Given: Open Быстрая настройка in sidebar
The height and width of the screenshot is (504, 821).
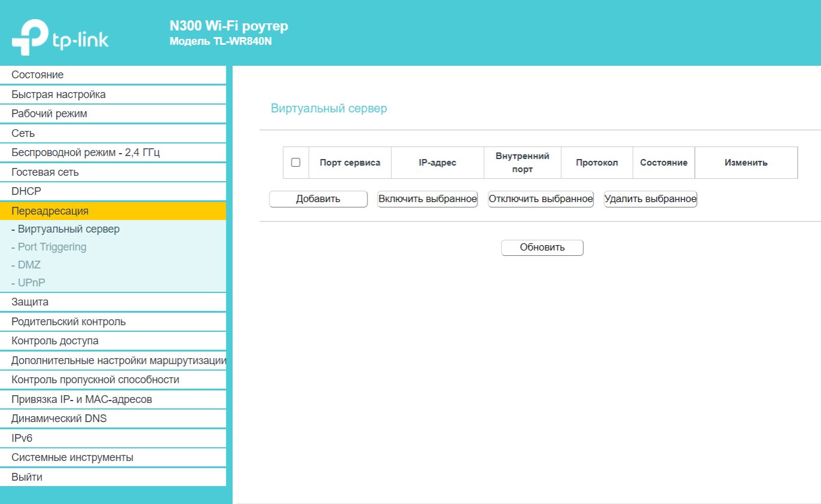Looking at the screenshot, I should [x=58, y=94].
